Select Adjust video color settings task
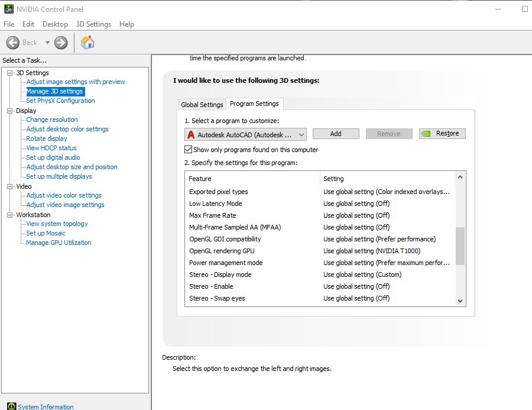532x410 pixels. tap(63, 195)
